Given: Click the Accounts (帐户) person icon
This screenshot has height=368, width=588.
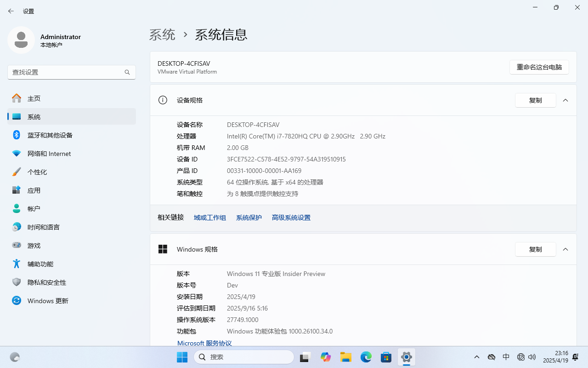Looking at the screenshot, I should [17, 209].
